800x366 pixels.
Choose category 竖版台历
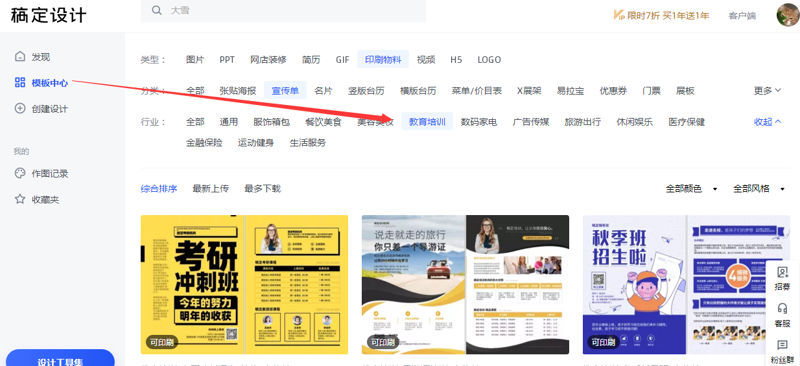pyautogui.click(x=366, y=91)
